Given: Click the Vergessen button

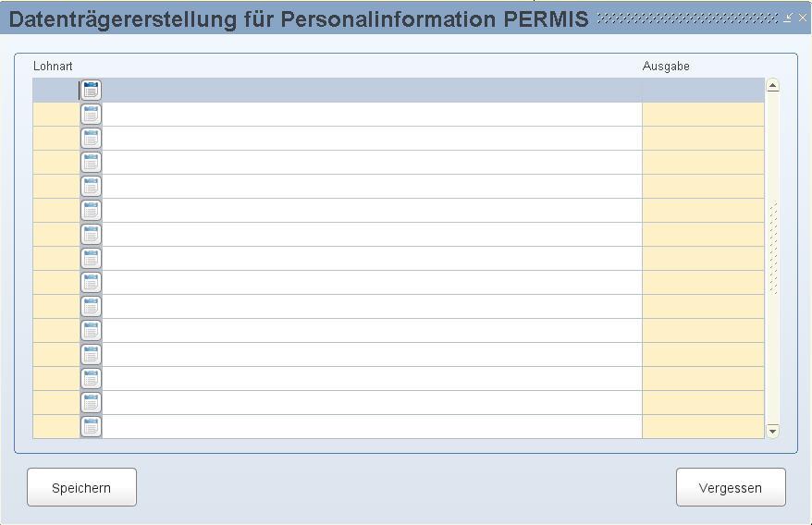Looking at the screenshot, I should (x=731, y=487).
